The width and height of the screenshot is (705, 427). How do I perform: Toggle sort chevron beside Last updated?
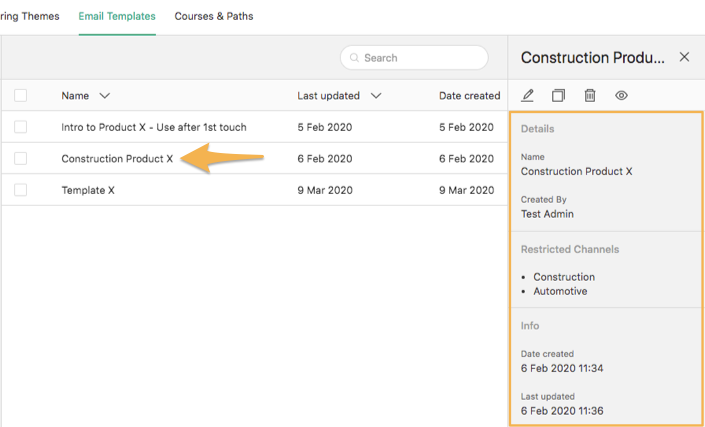pos(375,96)
